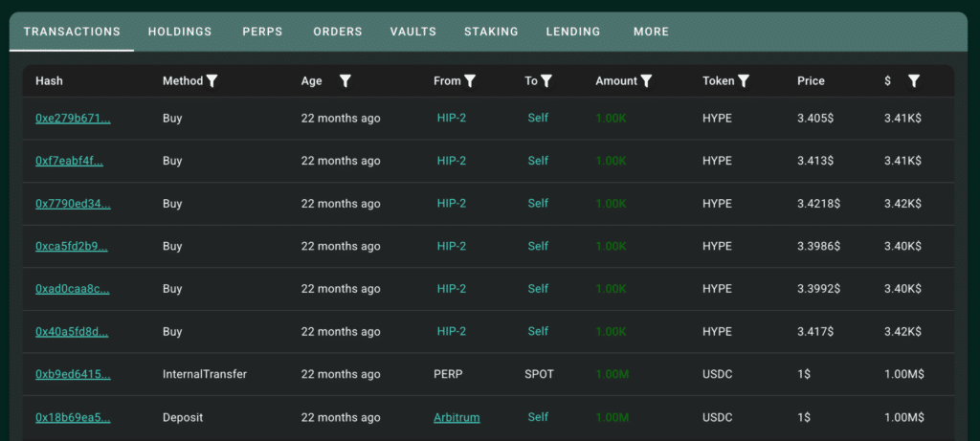Open the Amount column filter funnel
The height and width of the screenshot is (441, 980).
646,81
